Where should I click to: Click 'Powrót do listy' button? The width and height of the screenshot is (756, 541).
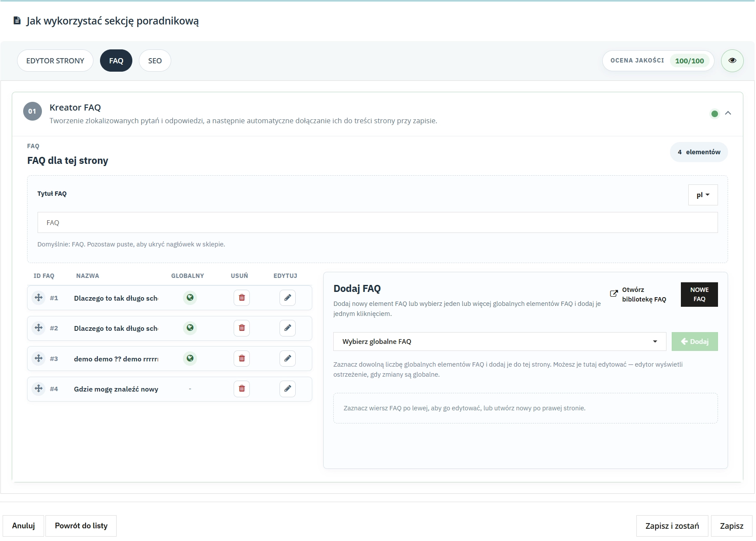point(81,526)
